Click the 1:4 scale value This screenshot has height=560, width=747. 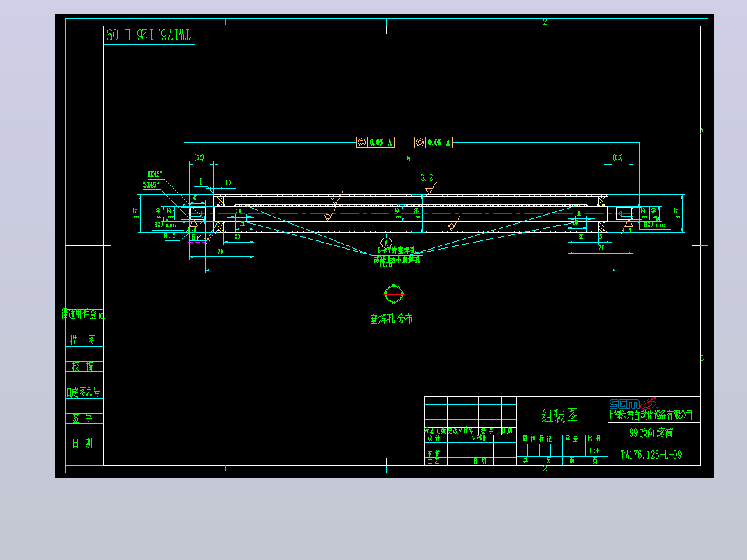[594, 450]
